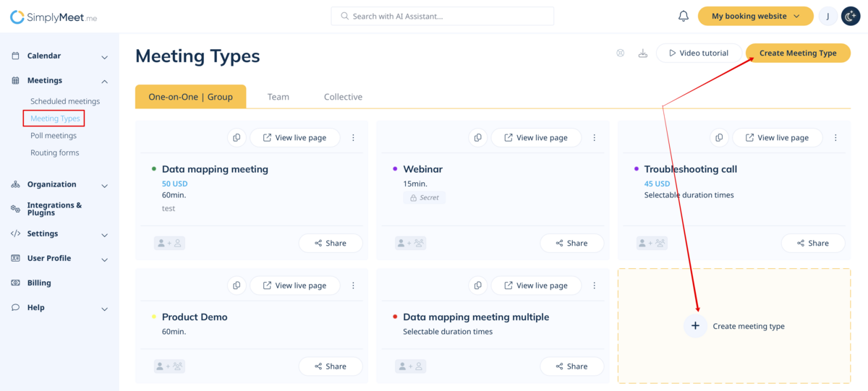Click the notifications bell icon
868x391 pixels.
[x=683, y=16]
